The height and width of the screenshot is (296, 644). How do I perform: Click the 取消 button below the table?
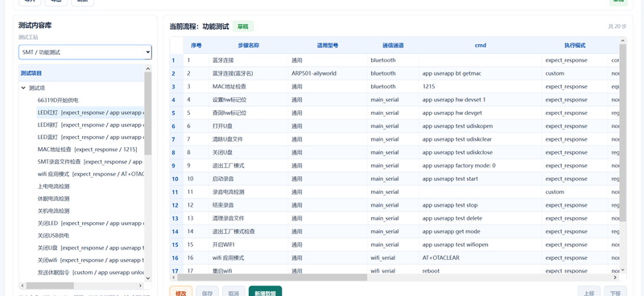pyautogui.click(x=233, y=292)
